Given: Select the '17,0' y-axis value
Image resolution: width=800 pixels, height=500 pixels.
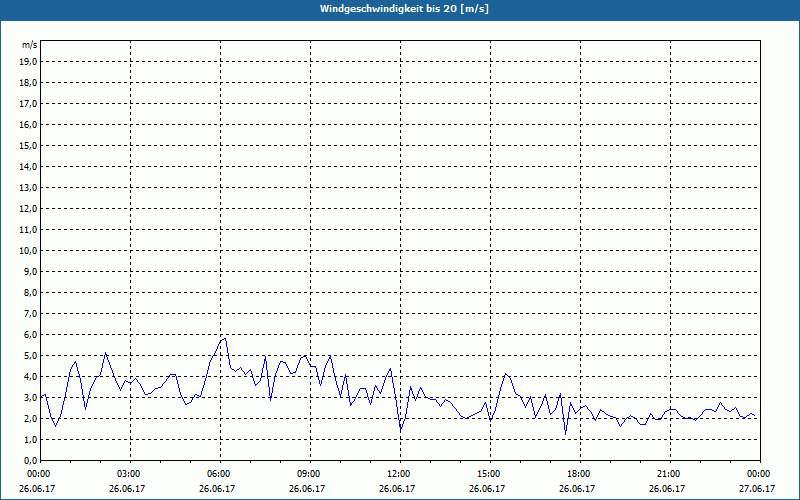Looking at the screenshot, I should [x=28, y=104].
